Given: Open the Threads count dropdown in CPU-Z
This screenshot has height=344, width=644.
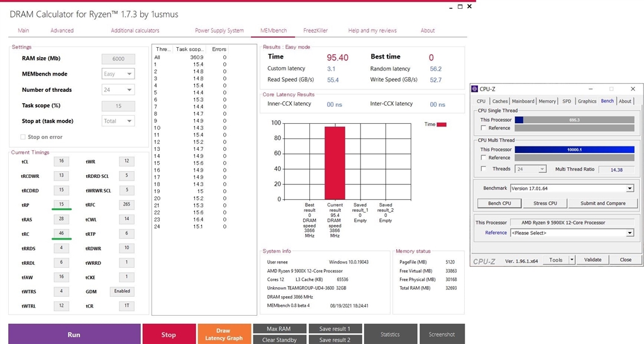Looking at the screenshot, I should [x=530, y=169].
